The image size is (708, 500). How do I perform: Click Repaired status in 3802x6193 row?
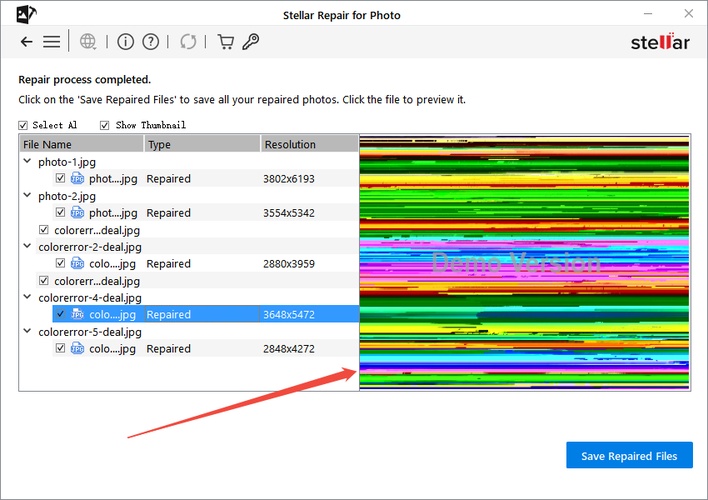(x=168, y=179)
